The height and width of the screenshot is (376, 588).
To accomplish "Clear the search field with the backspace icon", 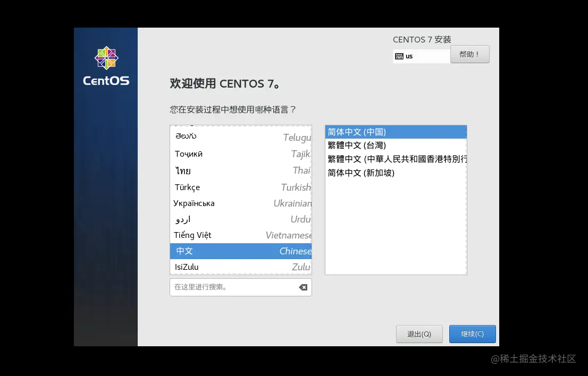I will click(x=303, y=287).
